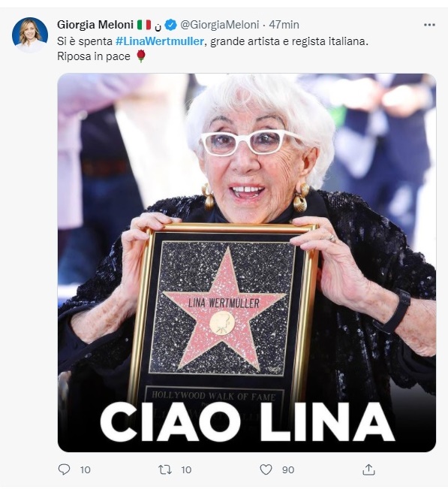The width and height of the screenshot is (448, 489).
Task: Expand the CIAO LINA tweet image
Action: click(246, 263)
